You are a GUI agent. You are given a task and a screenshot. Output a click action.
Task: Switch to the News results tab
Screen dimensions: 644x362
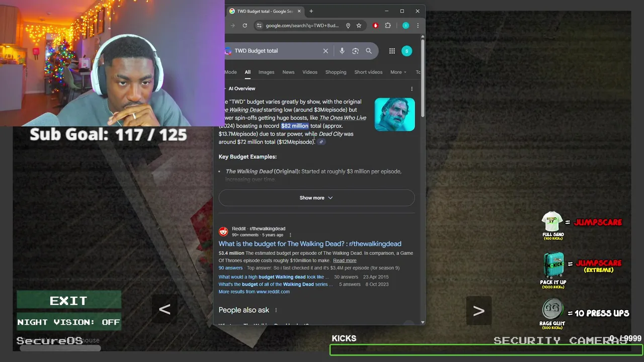pyautogui.click(x=288, y=72)
